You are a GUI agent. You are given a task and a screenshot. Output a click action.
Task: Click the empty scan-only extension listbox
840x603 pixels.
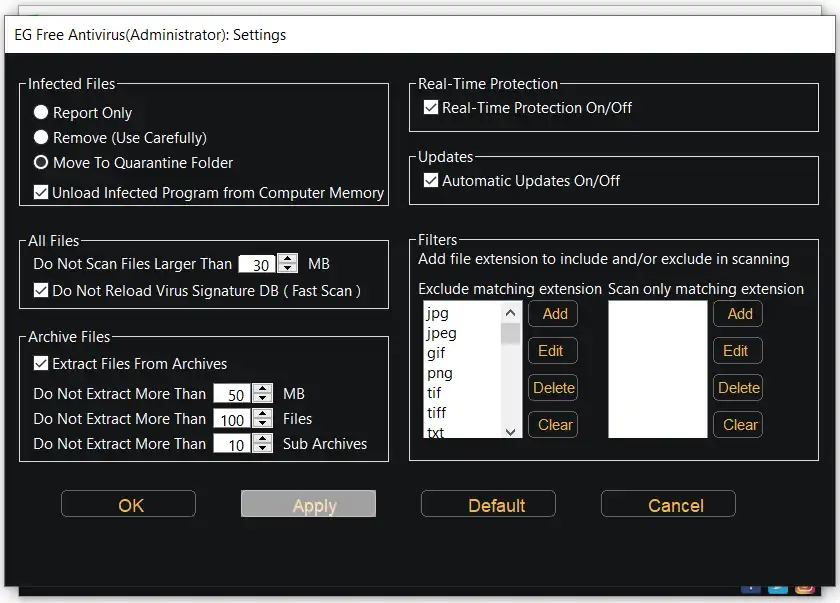(657, 369)
